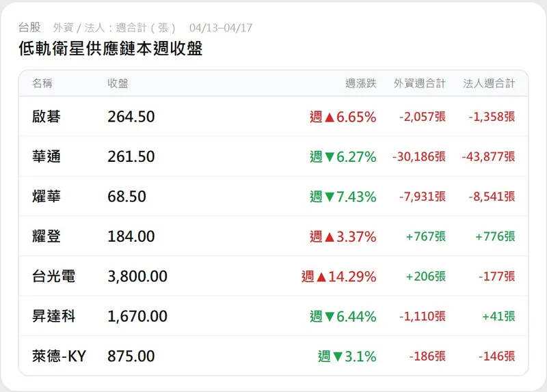The height and width of the screenshot is (392, 547).
Task: Click closing price 184.00
Action: tap(131, 236)
